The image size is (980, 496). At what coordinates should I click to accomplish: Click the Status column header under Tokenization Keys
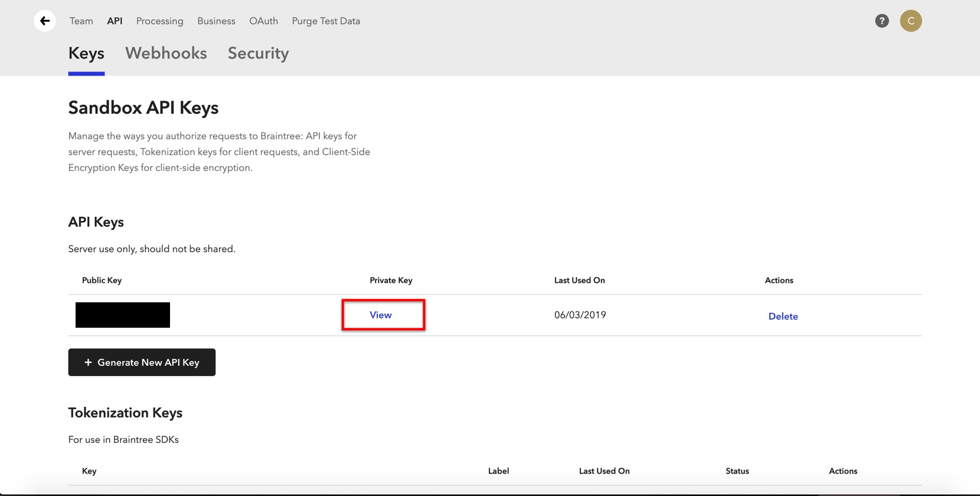click(x=737, y=471)
